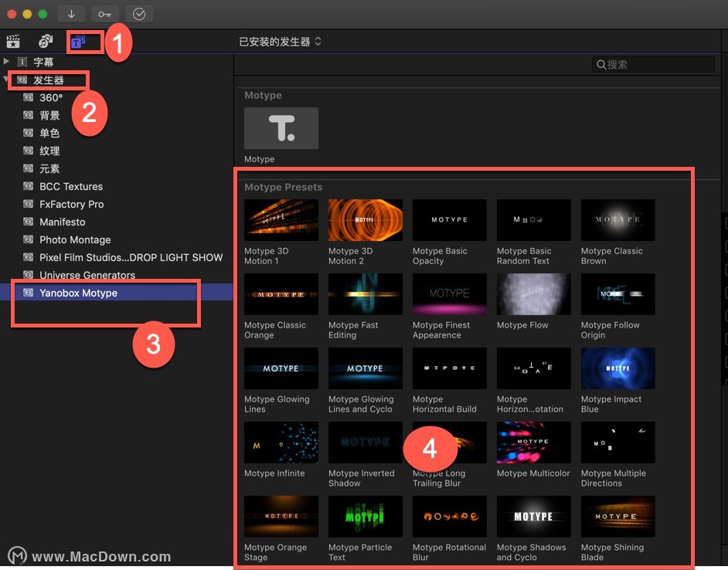
Task: Open the FxFactory Pro category
Action: coord(117,204)
